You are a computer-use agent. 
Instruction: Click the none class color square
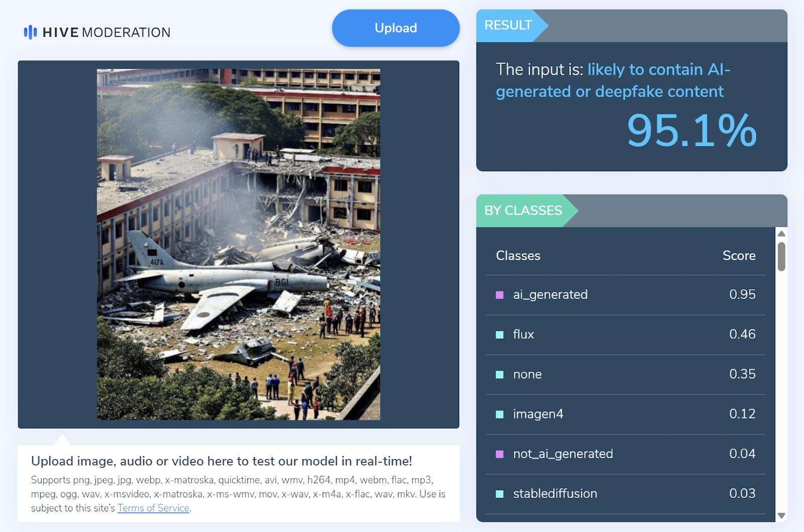[x=499, y=374]
